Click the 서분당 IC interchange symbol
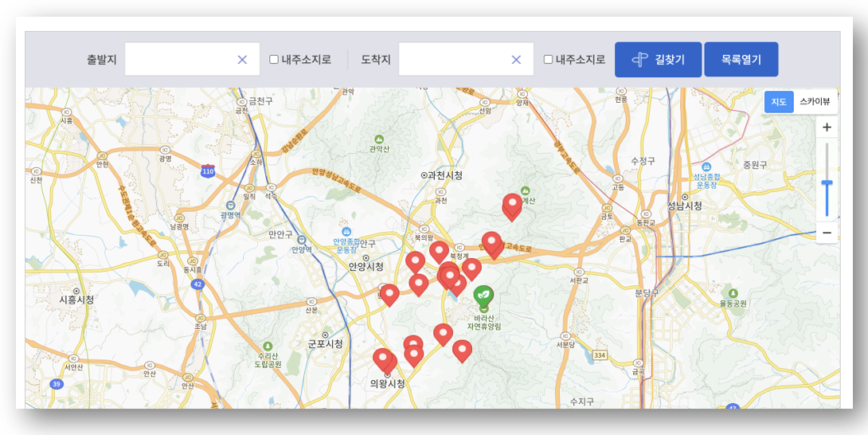The image size is (868, 435). [x=565, y=335]
